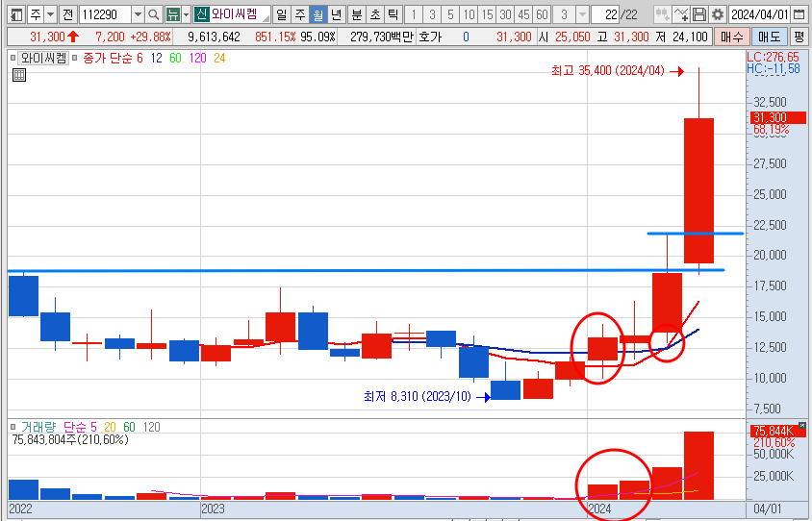Click the green 60 price MA legend
Viewport: 812px width, 521px height.
click(175, 58)
